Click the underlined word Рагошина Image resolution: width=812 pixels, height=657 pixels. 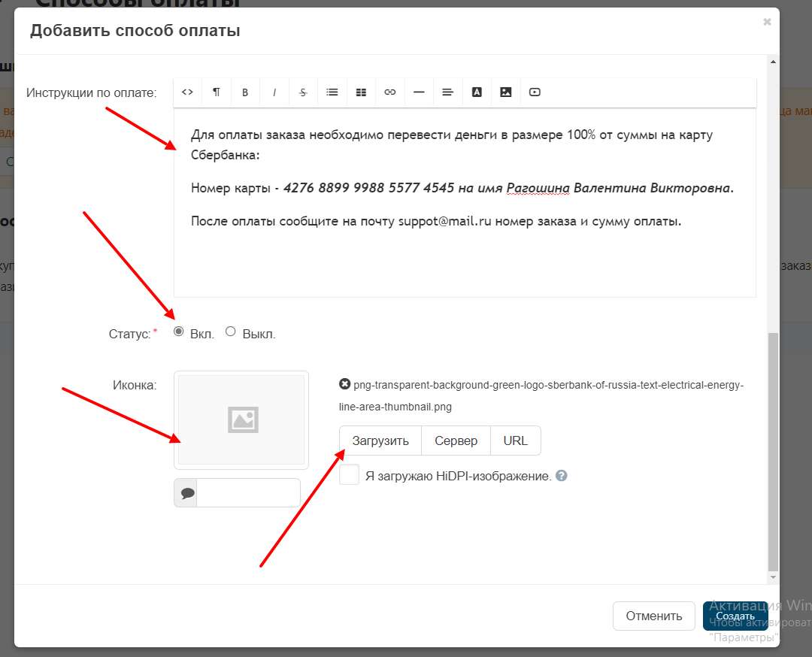tap(538, 188)
